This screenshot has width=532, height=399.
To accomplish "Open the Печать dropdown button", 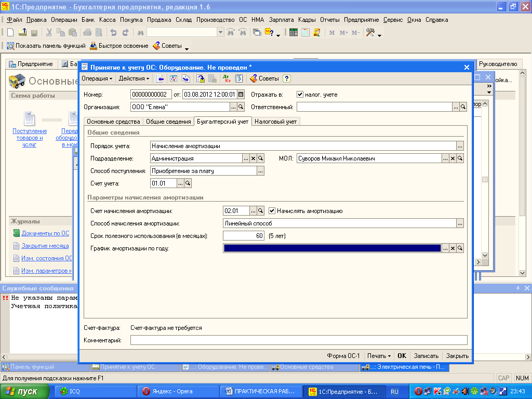I will point(379,356).
